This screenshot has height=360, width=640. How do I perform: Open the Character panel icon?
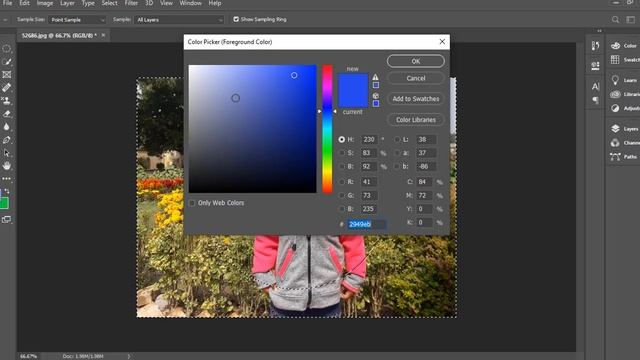(596, 87)
